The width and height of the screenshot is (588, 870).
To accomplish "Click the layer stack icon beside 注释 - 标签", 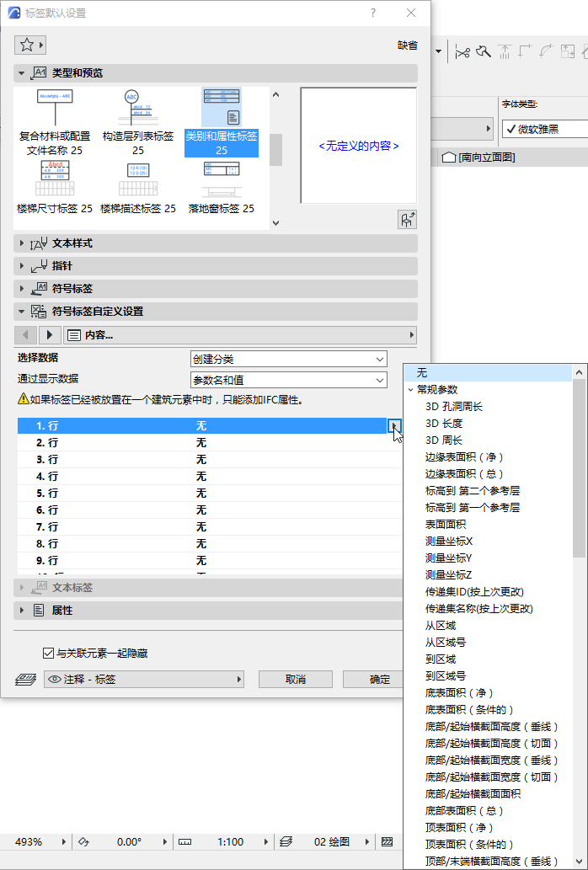I will (26, 679).
